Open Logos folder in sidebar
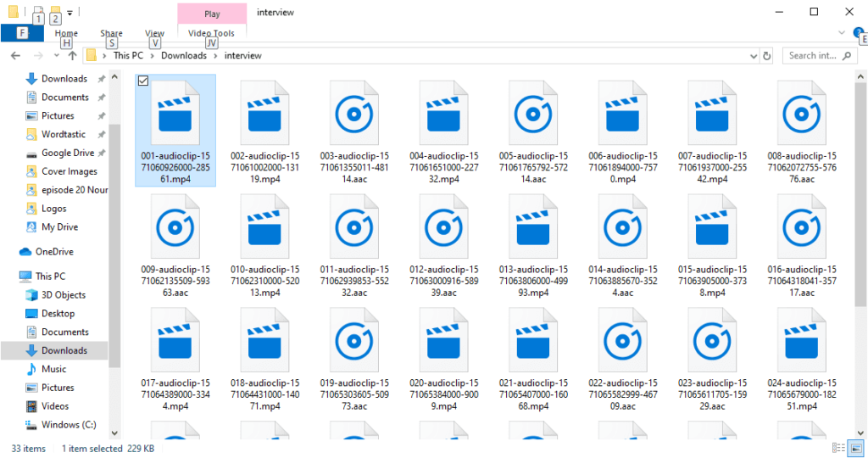This screenshot has width=868, height=458. [x=53, y=209]
